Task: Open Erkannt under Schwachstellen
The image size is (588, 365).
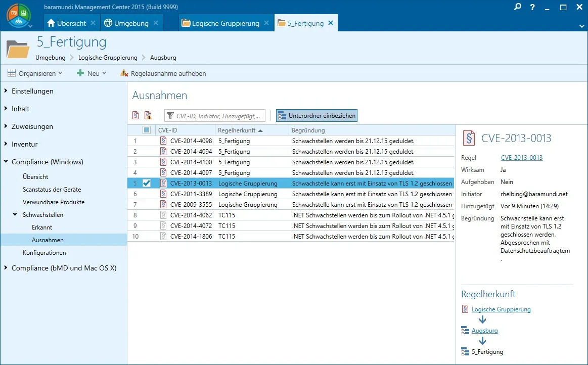Action: pyautogui.click(x=42, y=227)
